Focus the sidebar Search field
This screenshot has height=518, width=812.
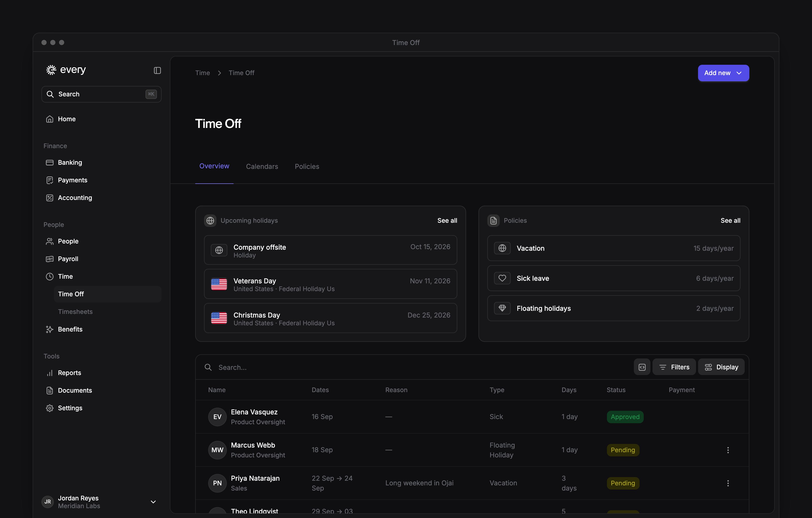tap(101, 94)
